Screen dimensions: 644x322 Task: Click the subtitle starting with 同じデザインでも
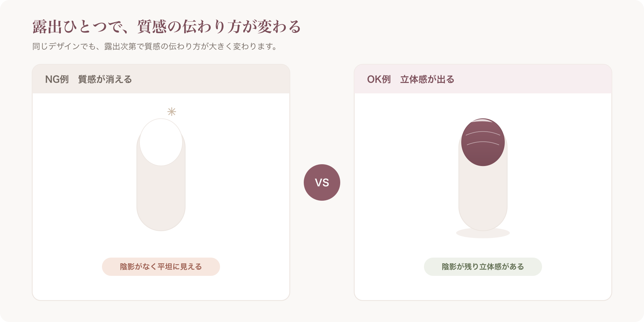155,47
